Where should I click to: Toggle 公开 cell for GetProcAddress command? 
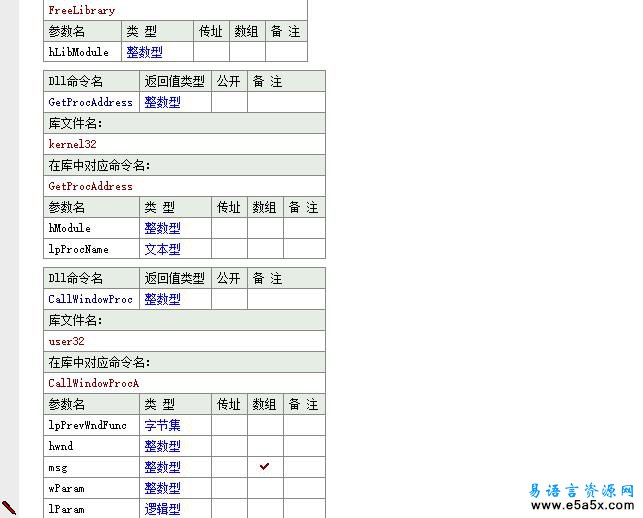pos(229,102)
